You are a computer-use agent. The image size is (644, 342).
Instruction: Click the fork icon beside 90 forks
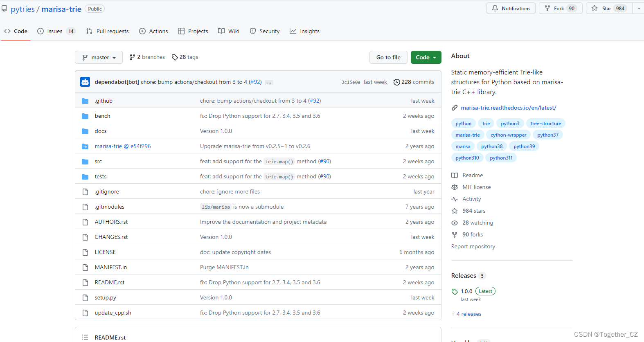click(x=455, y=235)
